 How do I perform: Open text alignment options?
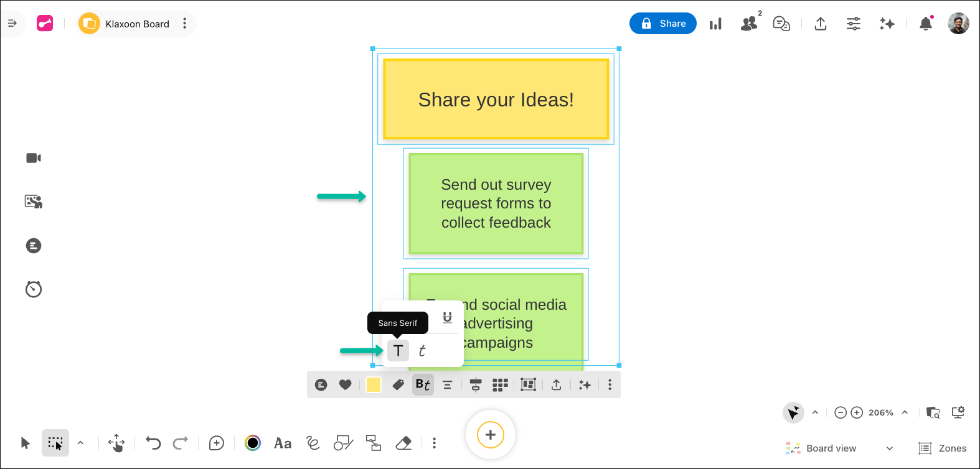coord(447,385)
